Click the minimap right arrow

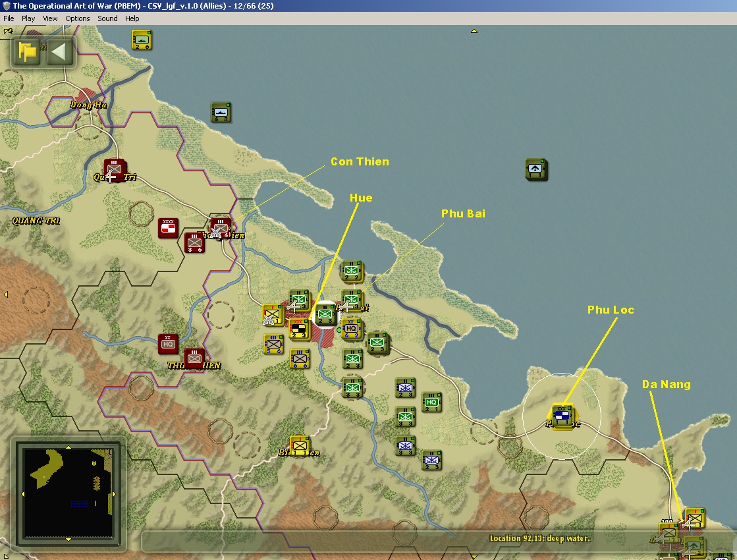114,494
